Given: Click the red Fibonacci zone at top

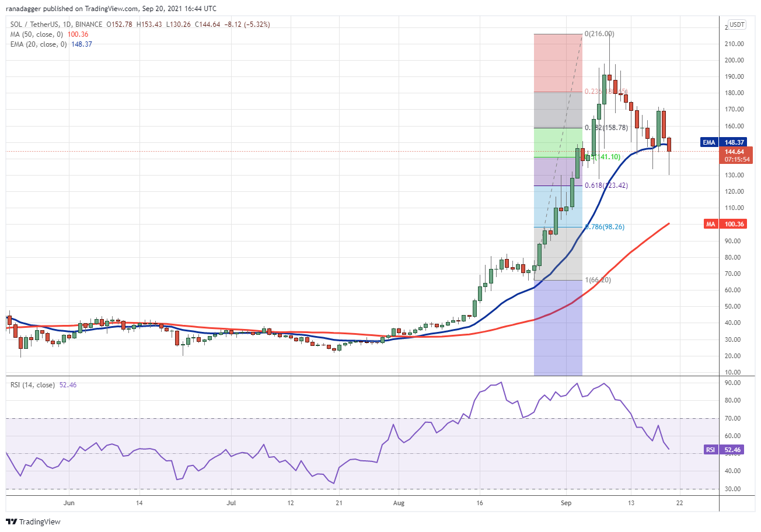Looking at the screenshot, I should [558, 62].
